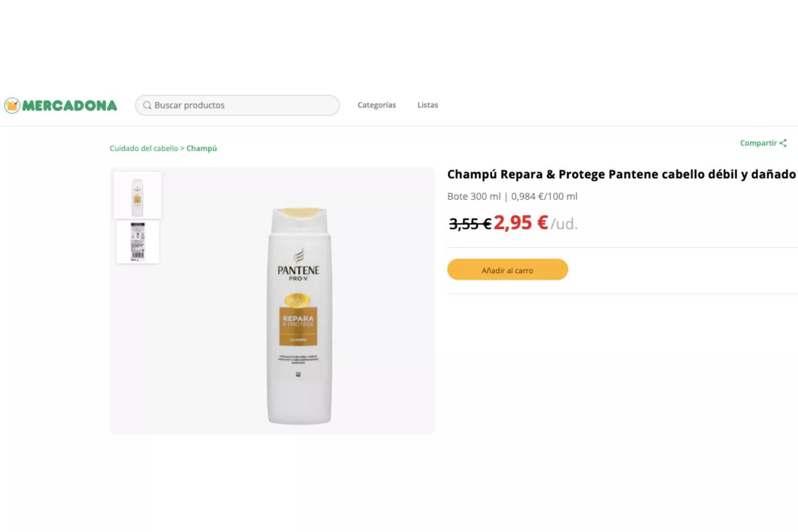
Task: Select the front bottle thumbnail
Action: [137, 195]
